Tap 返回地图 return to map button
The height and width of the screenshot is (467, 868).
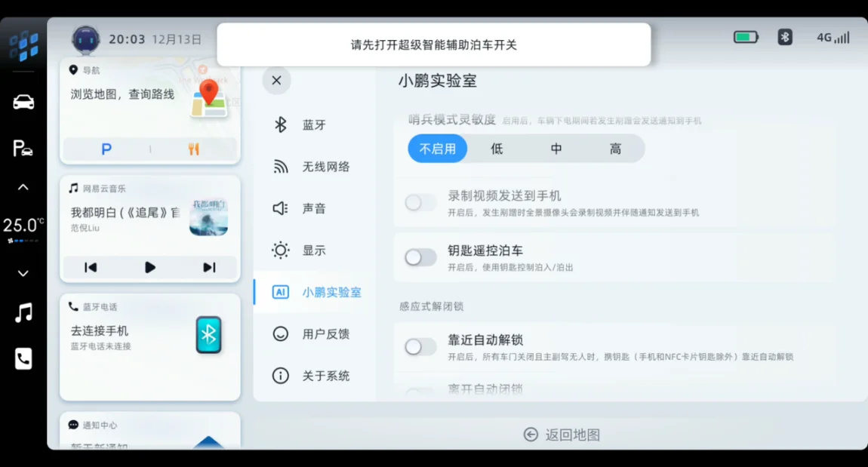click(x=562, y=435)
